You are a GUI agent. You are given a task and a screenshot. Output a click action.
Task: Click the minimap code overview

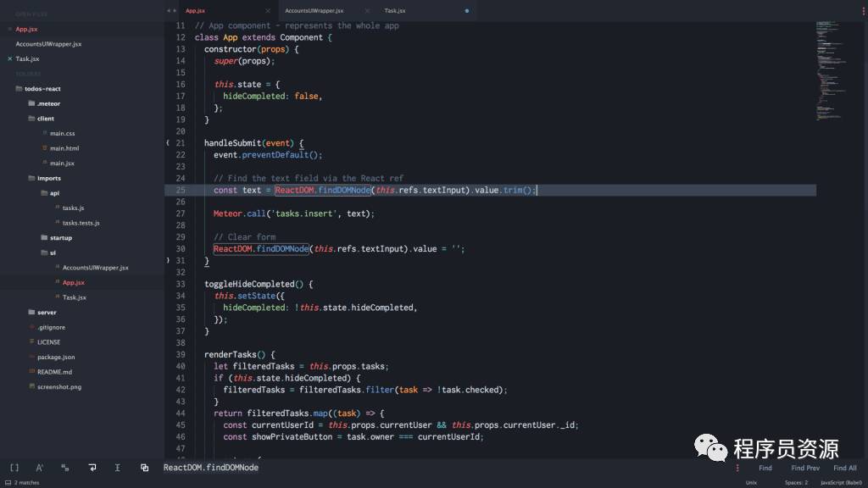tap(832, 71)
